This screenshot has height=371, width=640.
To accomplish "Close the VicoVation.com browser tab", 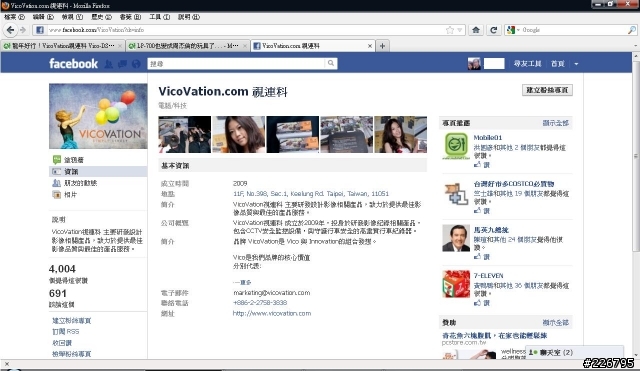I will (370, 46).
